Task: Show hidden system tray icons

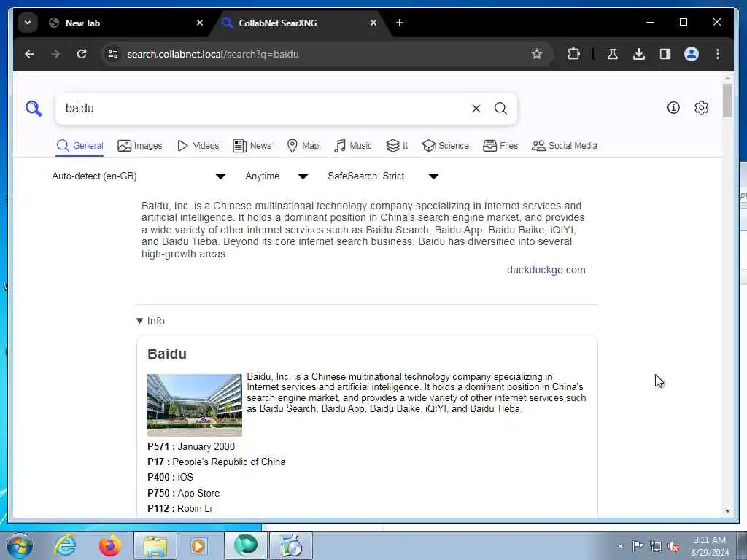Action: (620, 547)
